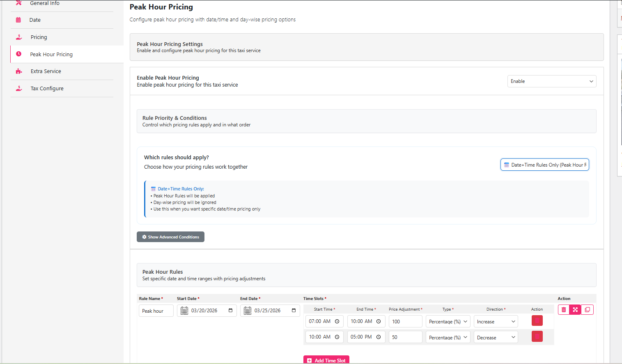Click the trash icon to delete the rule
Viewport: 622px width, 364px height.
coord(564,310)
